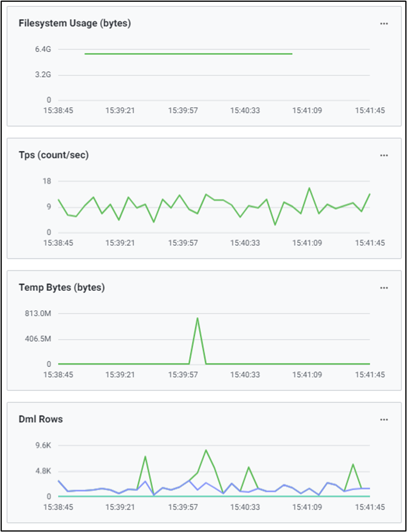Screen dimensions: 407x532
Task: Click the flat green Filesystem Usage line
Action: [187, 54]
